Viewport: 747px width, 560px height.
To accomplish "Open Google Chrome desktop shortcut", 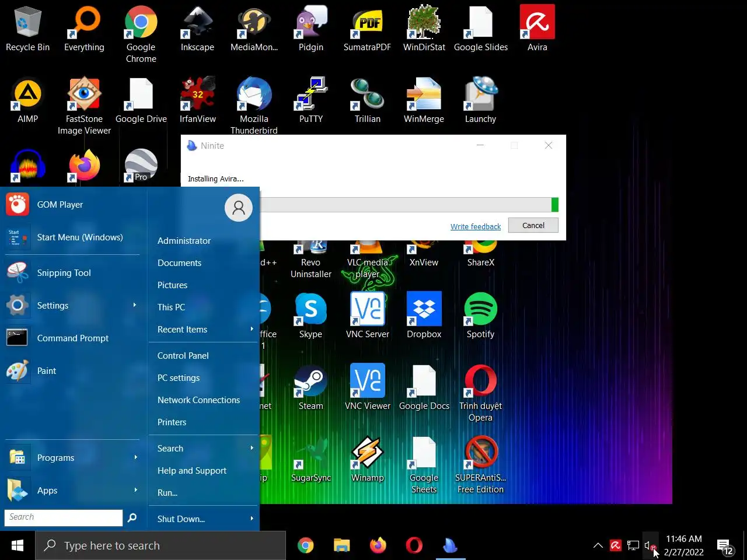I will (141, 34).
